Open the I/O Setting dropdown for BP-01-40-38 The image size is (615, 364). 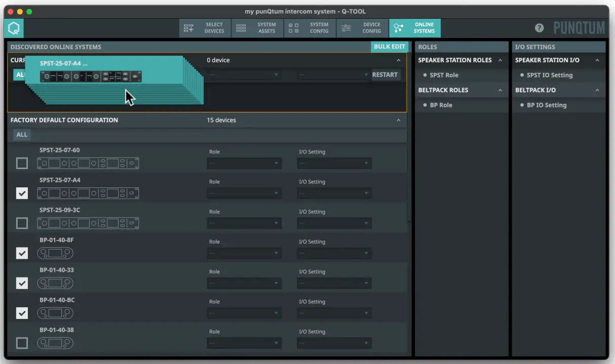coord(334,343)
